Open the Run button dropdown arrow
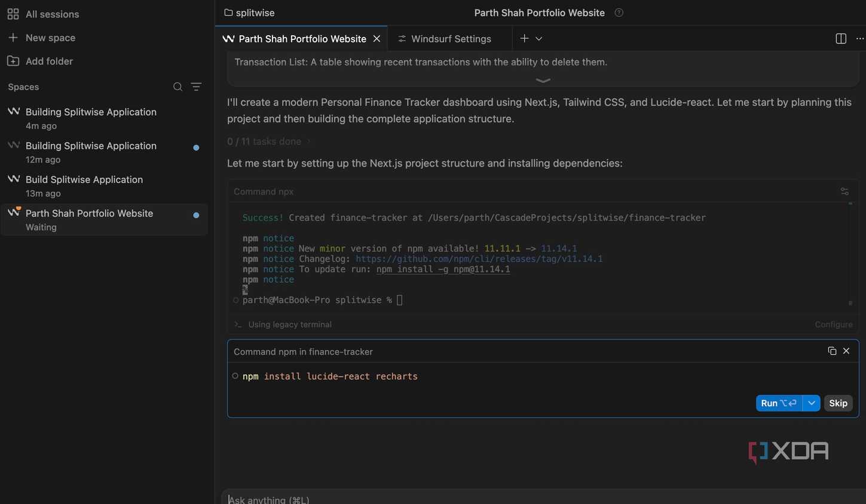 (811, 403)
